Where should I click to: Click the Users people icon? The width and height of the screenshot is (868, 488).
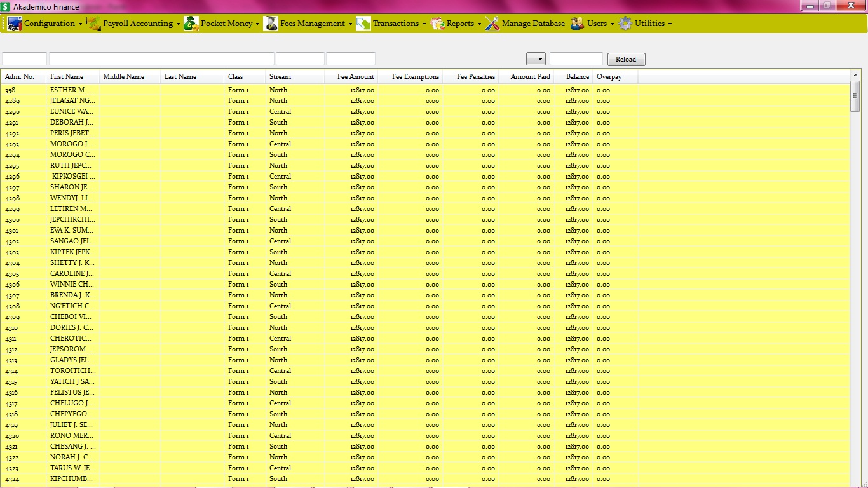tap(578, 24)
